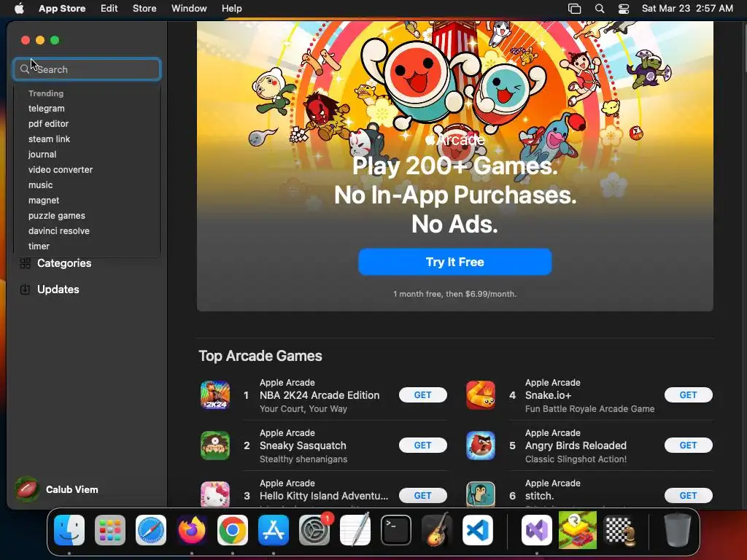
Task: Open the Apple menu
Action: (19, 8)
